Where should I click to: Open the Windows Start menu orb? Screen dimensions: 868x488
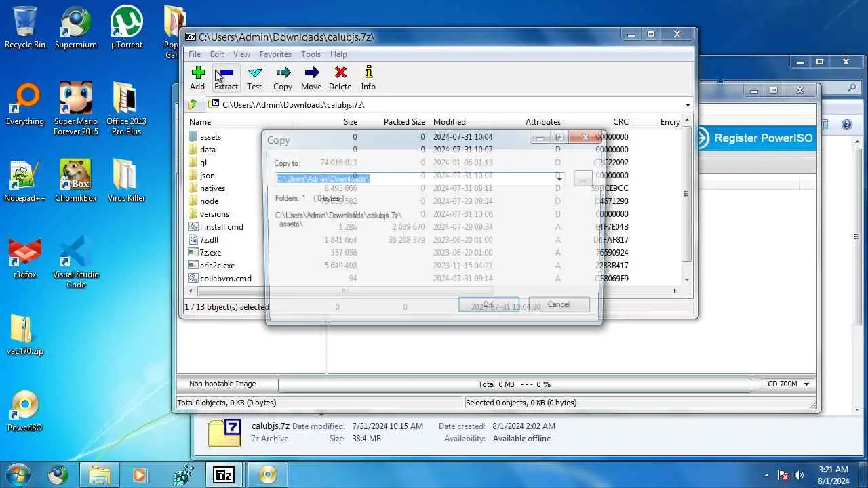click(x=17, y=474)
